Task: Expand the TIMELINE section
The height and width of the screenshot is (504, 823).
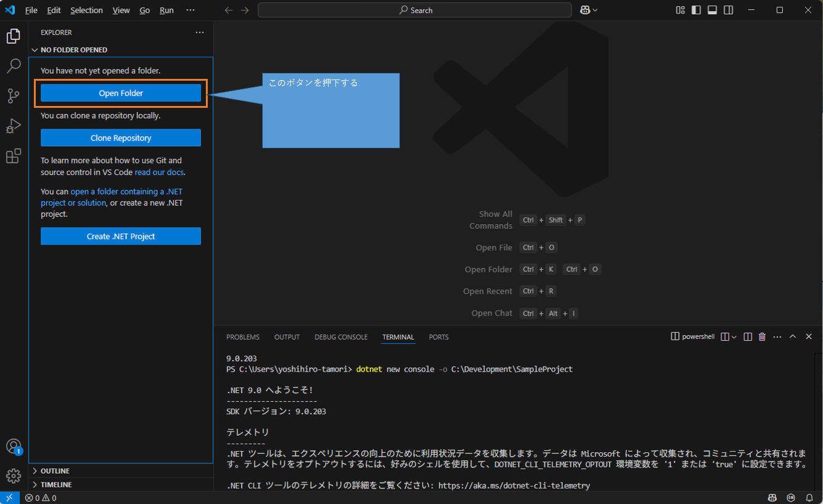Action: point(56,485)
